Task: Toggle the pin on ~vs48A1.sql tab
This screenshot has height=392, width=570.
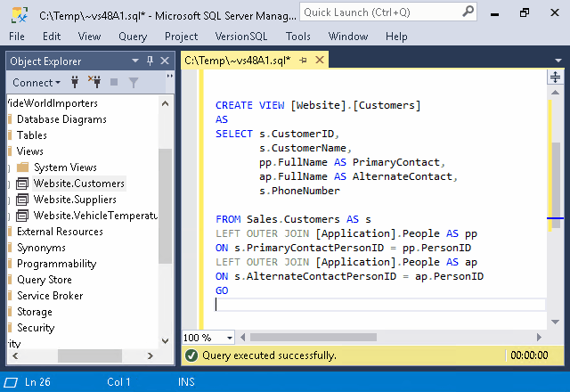Action: coord(304,61)
